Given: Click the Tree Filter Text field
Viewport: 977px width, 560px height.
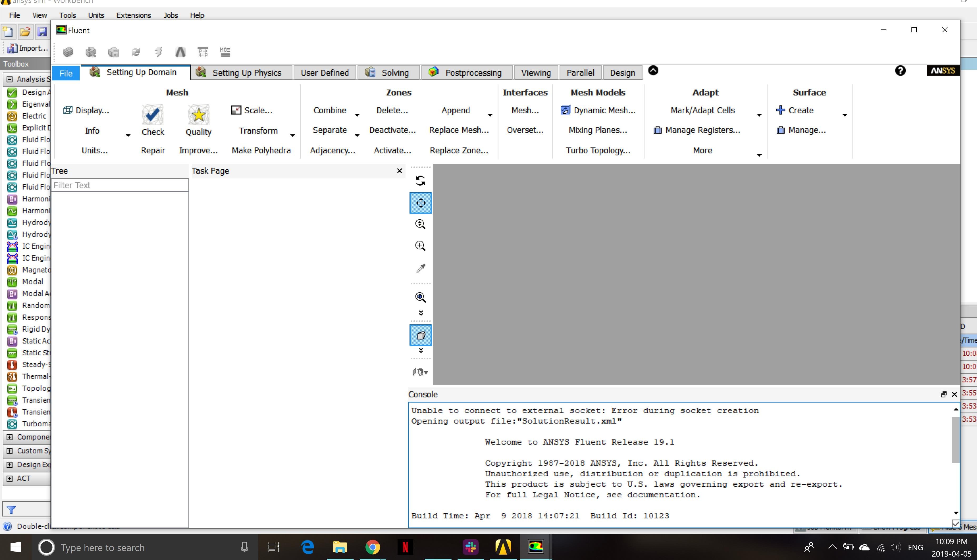Looking at the screenshot, I should coord(120,185).
